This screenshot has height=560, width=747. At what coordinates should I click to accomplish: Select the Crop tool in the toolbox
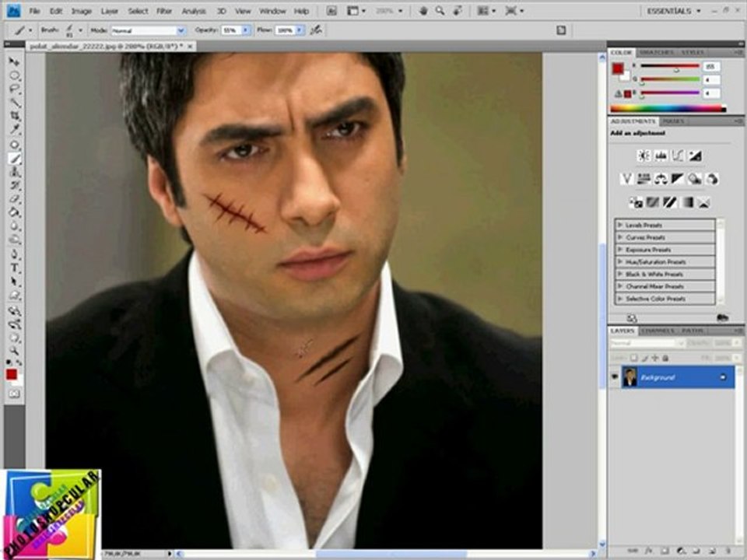coord(15,115)
